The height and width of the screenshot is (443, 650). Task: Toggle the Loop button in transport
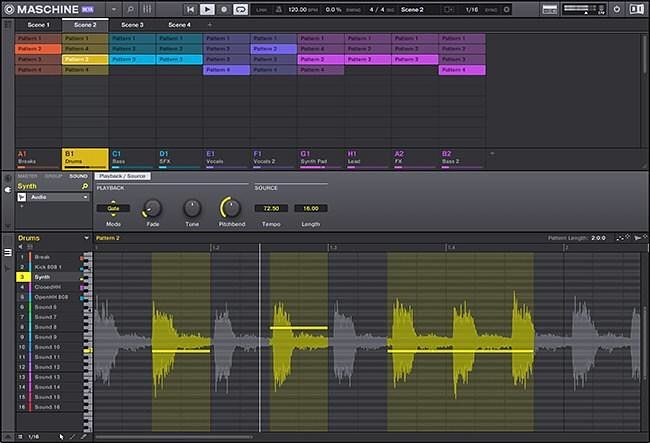click(241, 9)
